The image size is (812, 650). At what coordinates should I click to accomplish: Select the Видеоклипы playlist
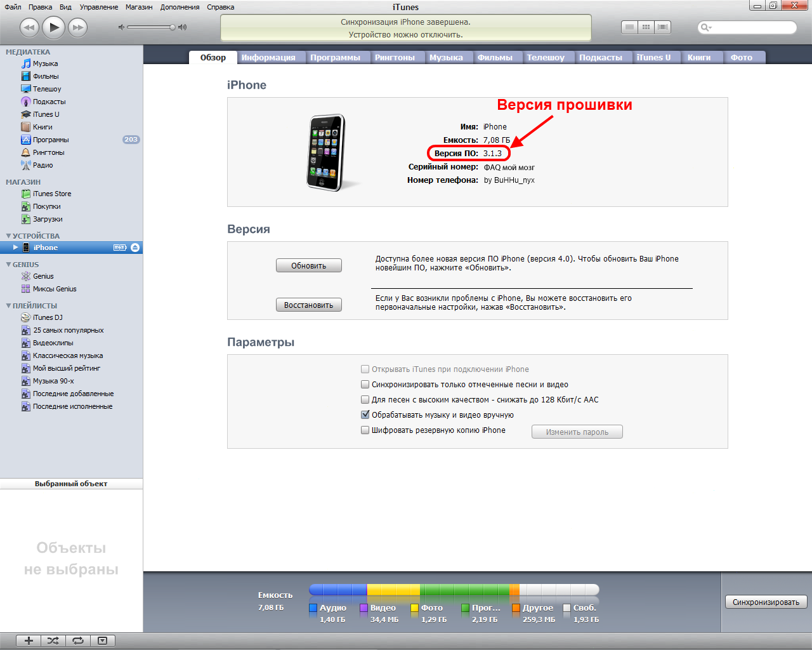point(53,343)
